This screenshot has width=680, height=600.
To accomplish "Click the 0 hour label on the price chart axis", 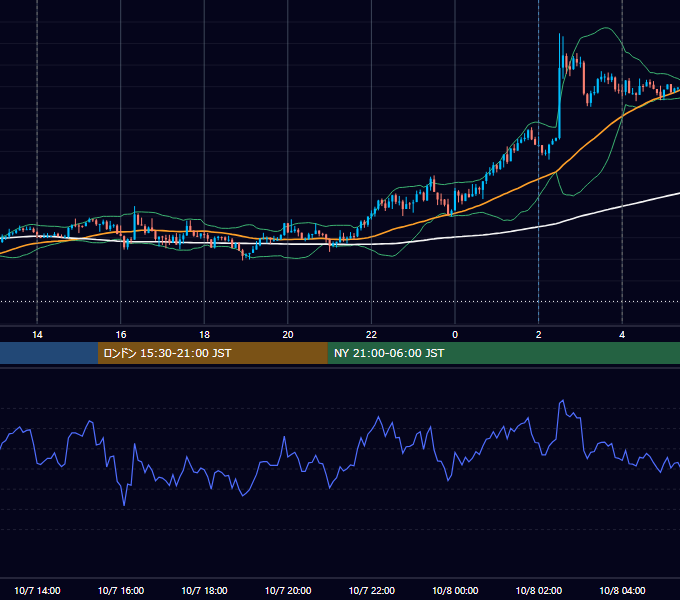I will [x=455, y=335].
